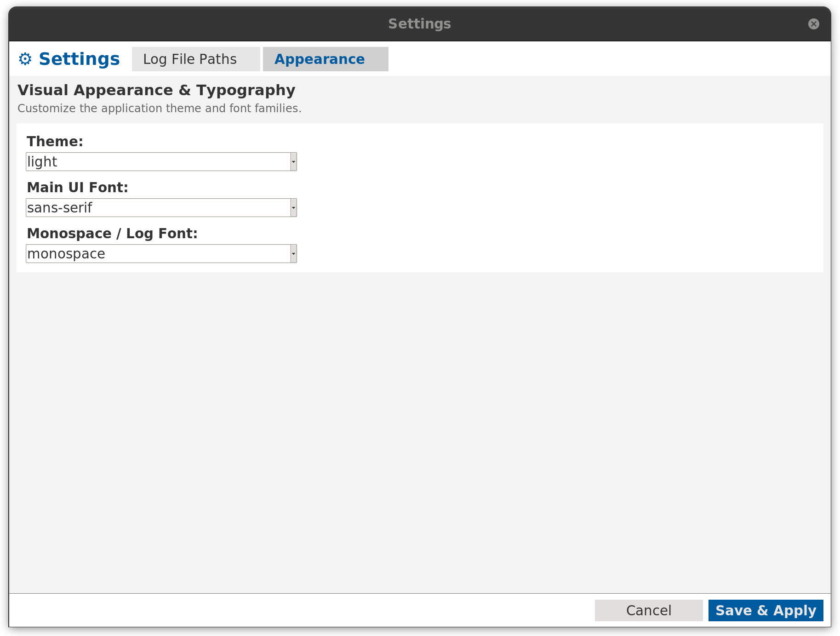
Task: Click the gear icon beside the Settings heading
Action: 25,59
